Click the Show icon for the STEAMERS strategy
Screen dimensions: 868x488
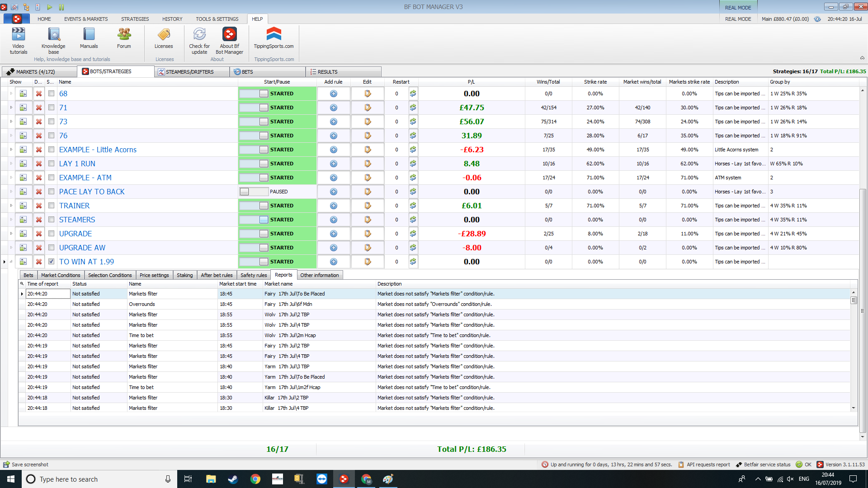point(23,220)
